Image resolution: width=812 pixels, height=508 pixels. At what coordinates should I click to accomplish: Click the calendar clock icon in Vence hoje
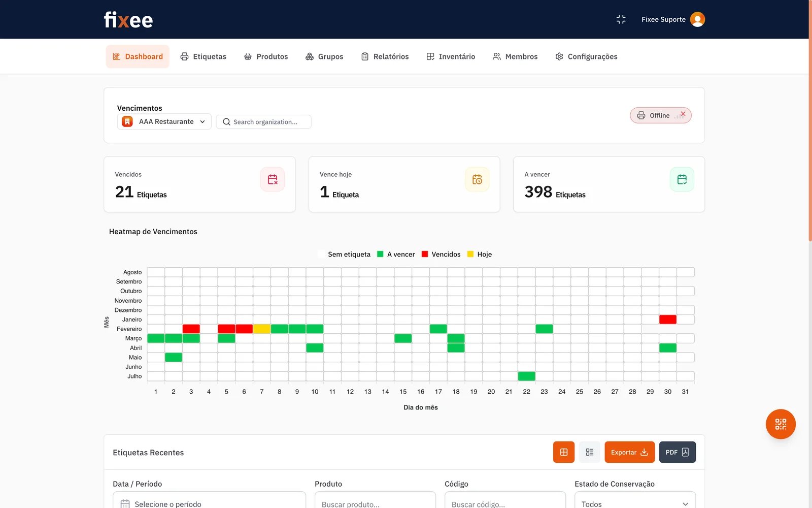point(477,179)
